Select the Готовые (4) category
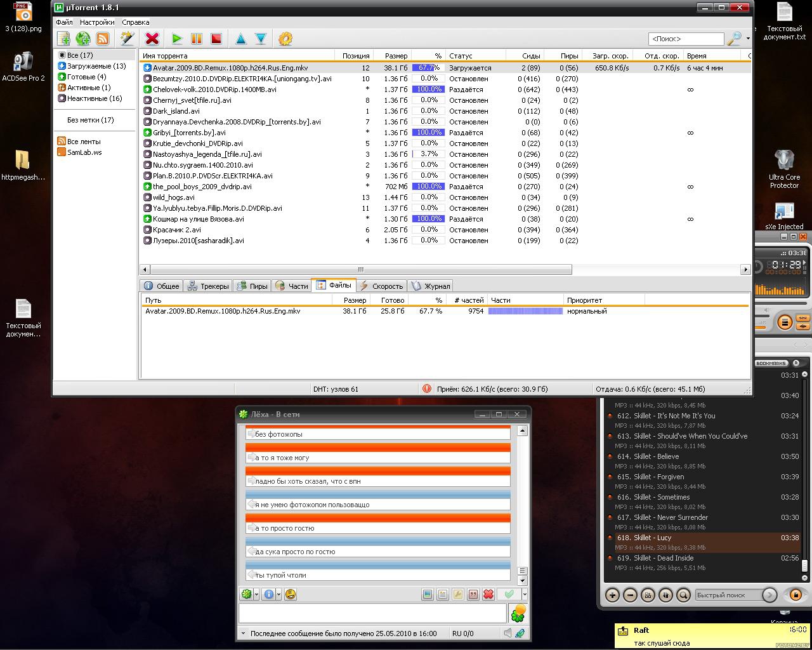This screenshot has height=650, width=812. (82, 77)
